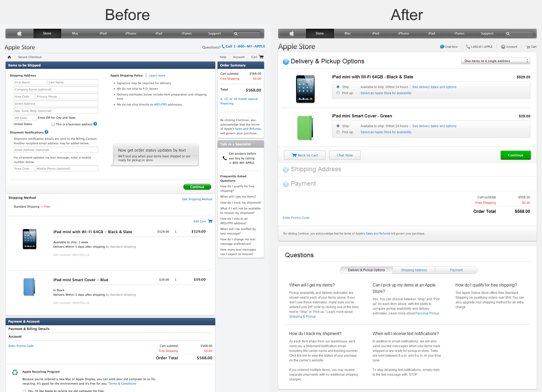Screen dimensions: 542x392
Task: Click the Enter Promo Code link in After
Action: coord(296,218)
